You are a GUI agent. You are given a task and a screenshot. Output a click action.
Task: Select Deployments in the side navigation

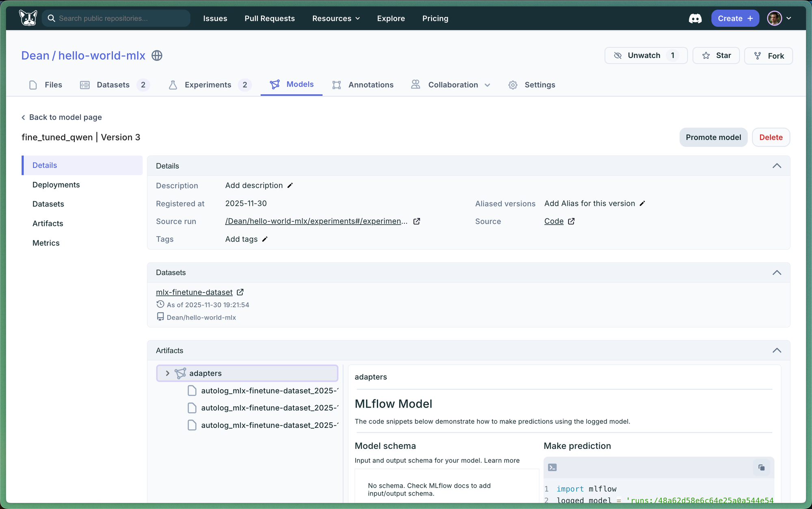pos(56,185)
